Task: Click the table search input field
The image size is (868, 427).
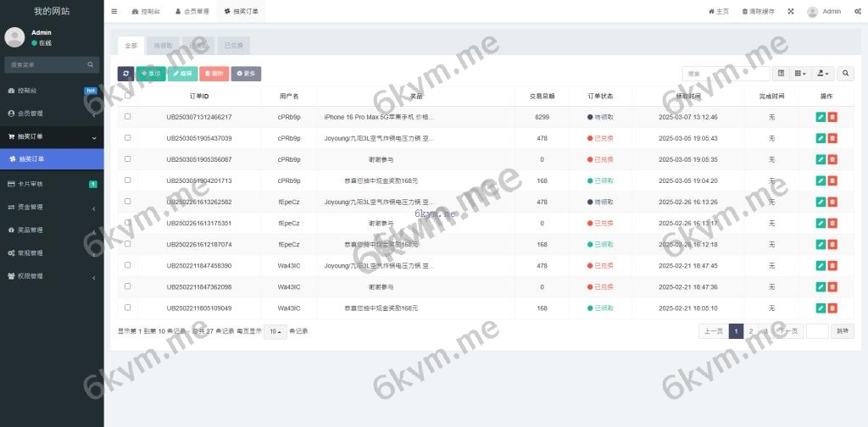Action: tap(725, 74)
